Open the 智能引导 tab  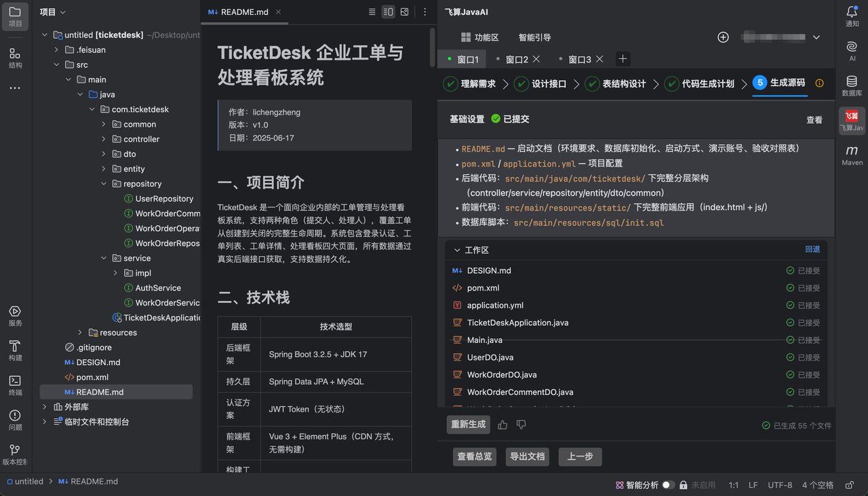[535, 37]
